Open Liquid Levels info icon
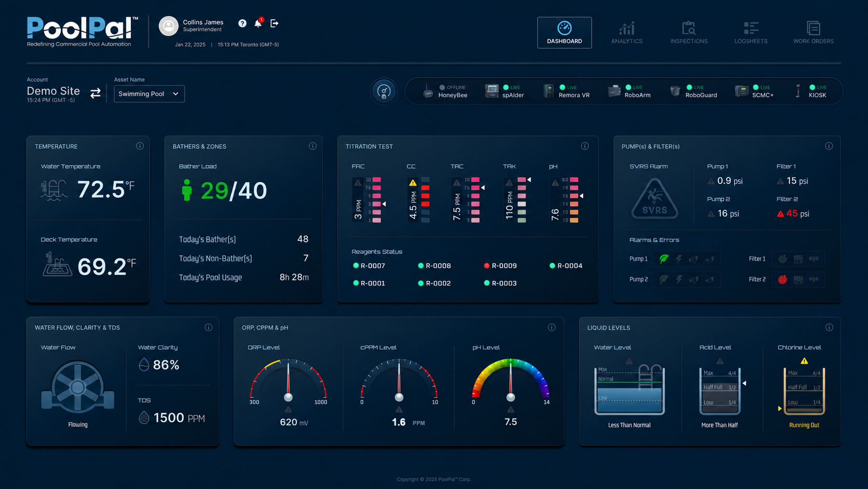Viewport: 868px width, 489px height. pyautogui.click(x=829, y=327)
